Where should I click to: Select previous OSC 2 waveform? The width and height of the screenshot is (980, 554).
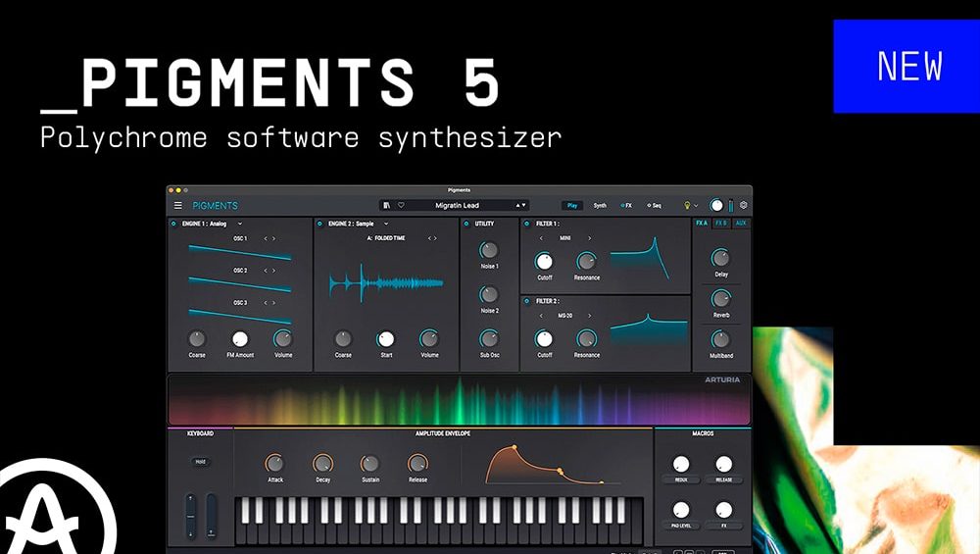(266, 271)
